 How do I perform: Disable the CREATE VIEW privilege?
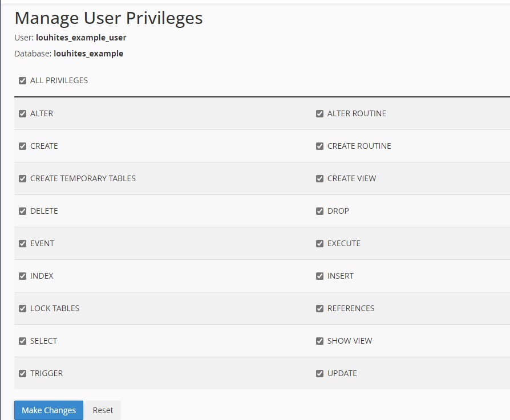pyautogui.click(x=320, y=179)
